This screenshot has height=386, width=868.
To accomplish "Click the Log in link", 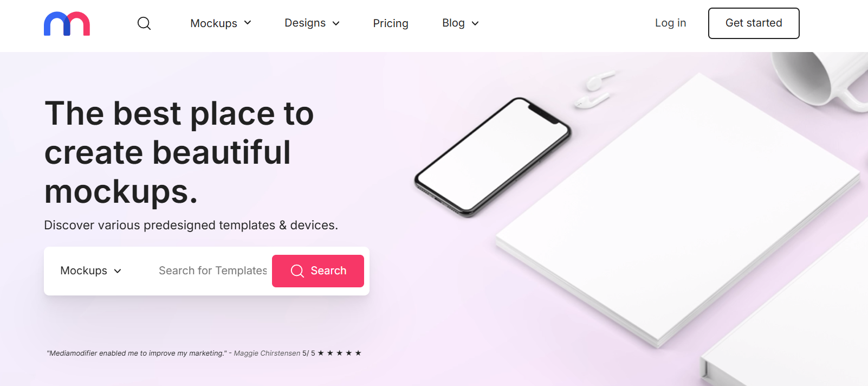I will point(670,23).
